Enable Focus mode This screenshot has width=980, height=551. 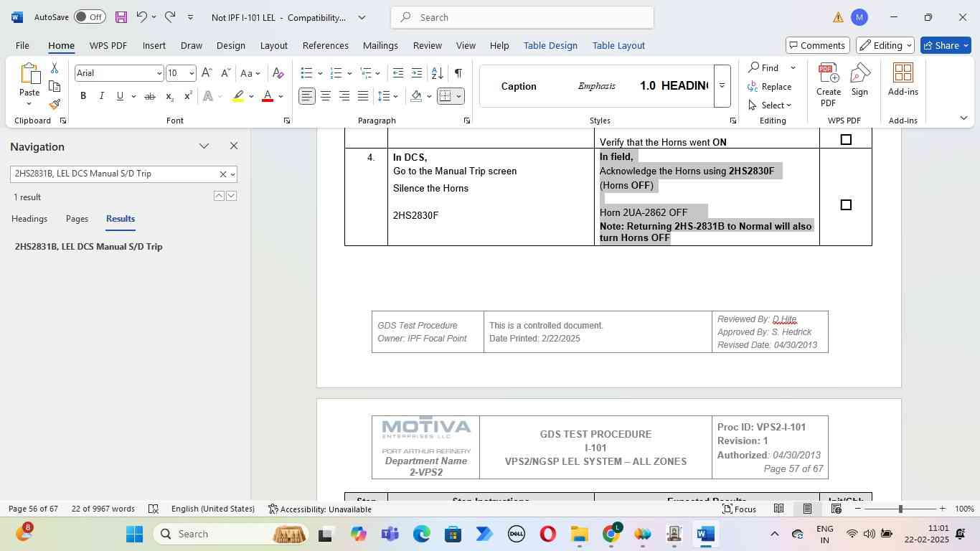point(739,509)
